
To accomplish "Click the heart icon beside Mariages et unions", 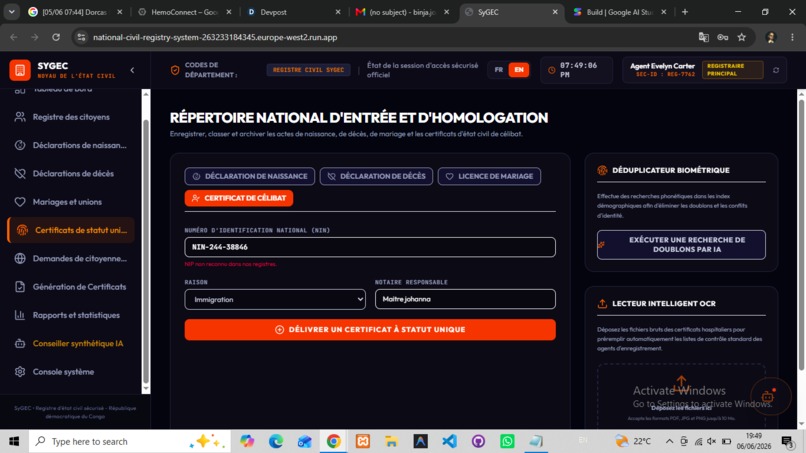I will (20, 202).
